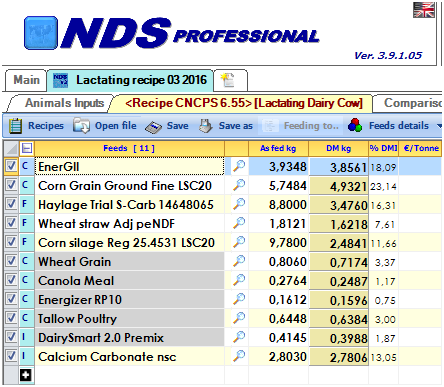The image size is (444, 387).
Task: Select DM kg cell 4,9321
Action: [338, 185]
